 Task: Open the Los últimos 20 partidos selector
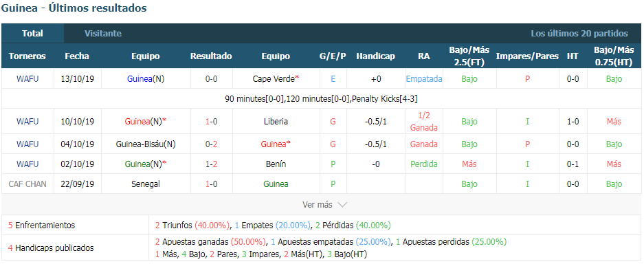(x=579, y=34)
